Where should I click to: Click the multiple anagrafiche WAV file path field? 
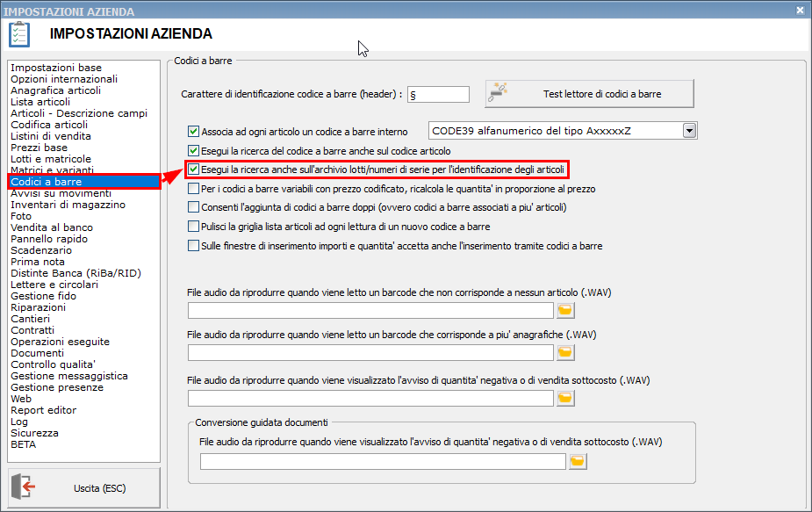370,352
